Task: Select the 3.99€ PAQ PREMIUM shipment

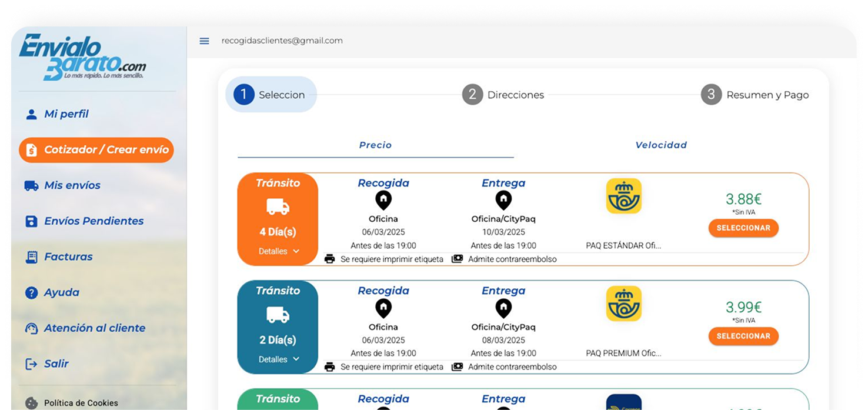Action: pos(743,336)
